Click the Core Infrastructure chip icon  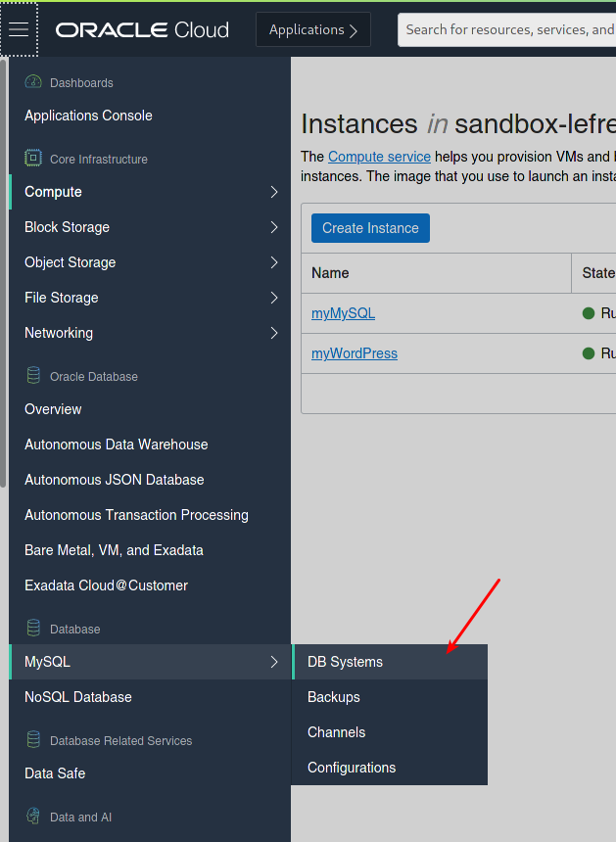click(x=33, y=159)
